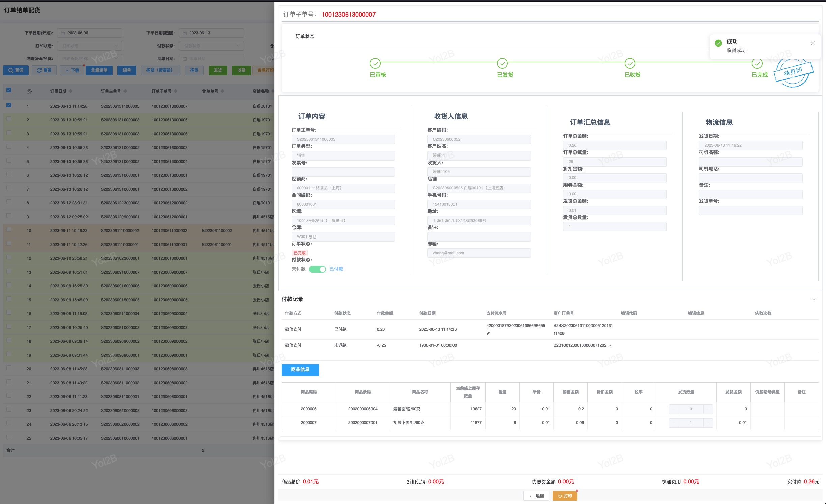Sort by 订货日期 column arrows

point(71,91)
